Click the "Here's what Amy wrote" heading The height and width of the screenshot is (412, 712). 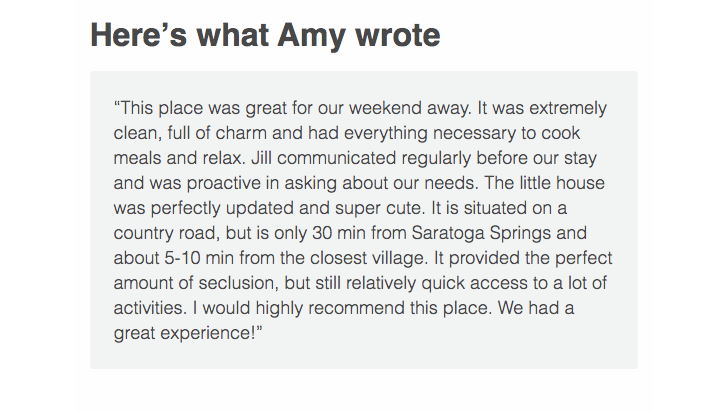[x=265, y=36]
